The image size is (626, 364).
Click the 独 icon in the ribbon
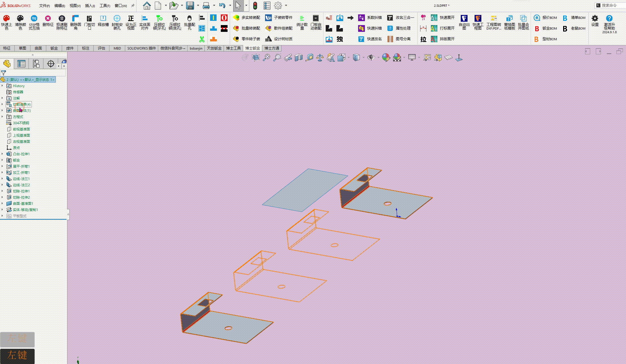pos(340,39)
